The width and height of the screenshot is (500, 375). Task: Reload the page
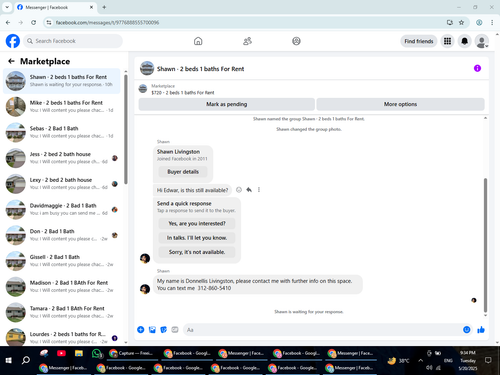click(x=33, y=22)
